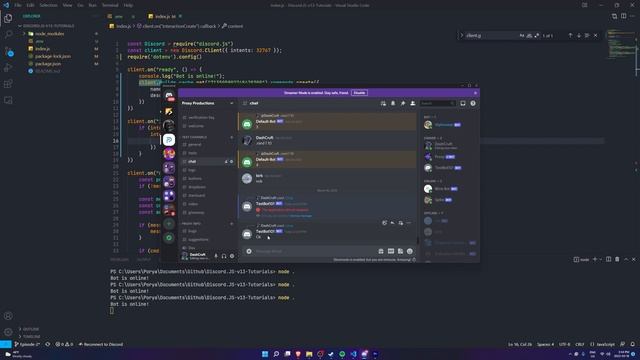Select the Proxy Productions server icon

click(x=169, y=140)
